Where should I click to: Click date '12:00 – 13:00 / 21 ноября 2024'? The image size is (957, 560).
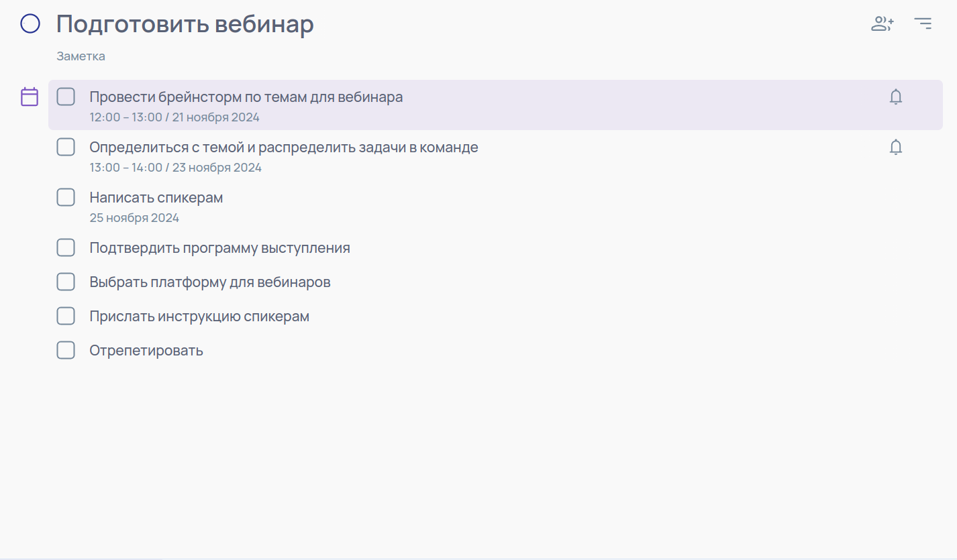(174, 117)
